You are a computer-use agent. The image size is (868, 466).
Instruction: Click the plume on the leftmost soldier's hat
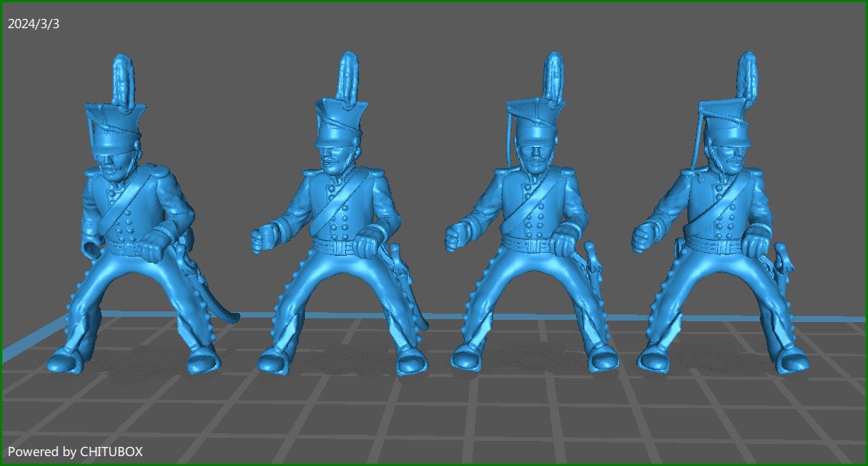pyautogui.click(x=123, y=79)
